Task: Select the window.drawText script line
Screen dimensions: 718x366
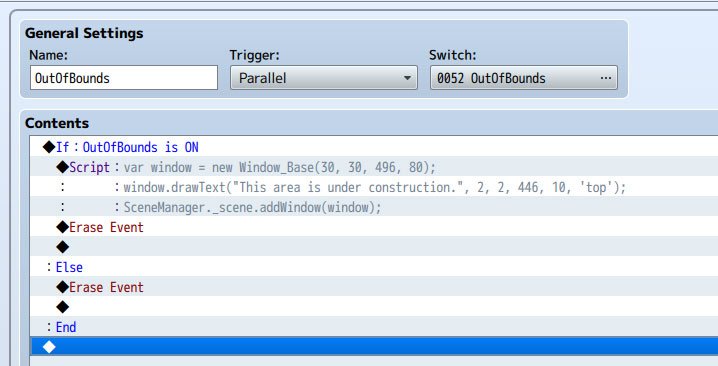Action: point(374,187)
